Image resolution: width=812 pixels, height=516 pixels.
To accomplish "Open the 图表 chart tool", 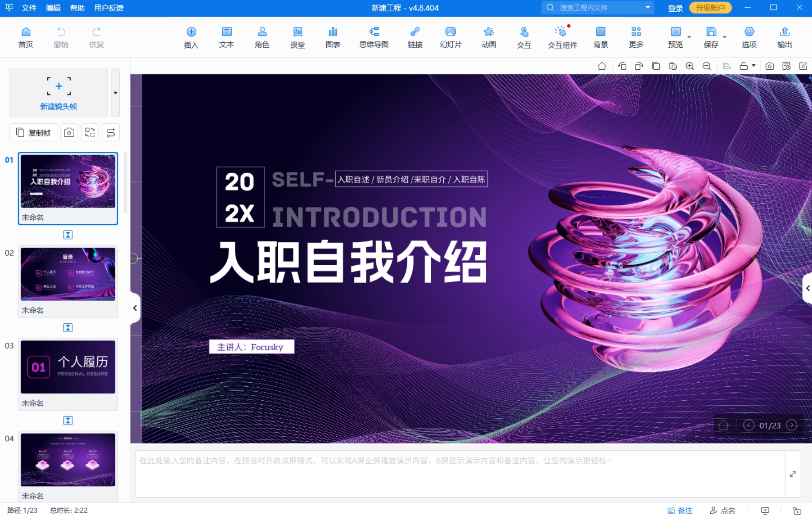I will tap(333, 37).
